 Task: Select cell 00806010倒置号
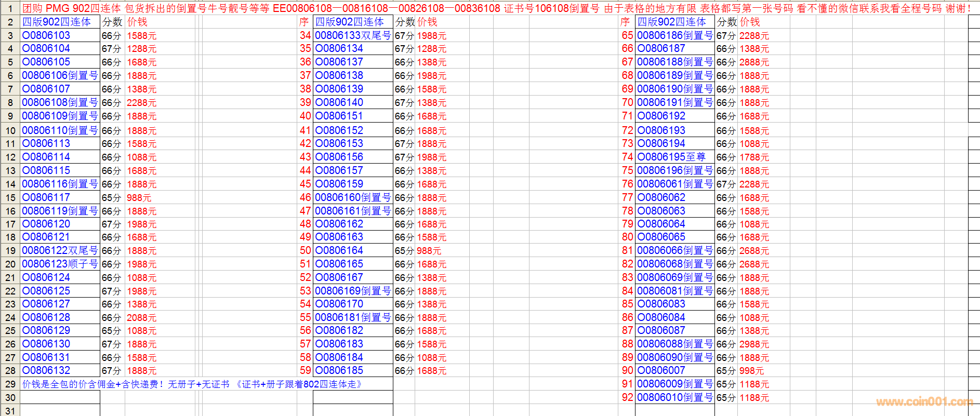674,398
